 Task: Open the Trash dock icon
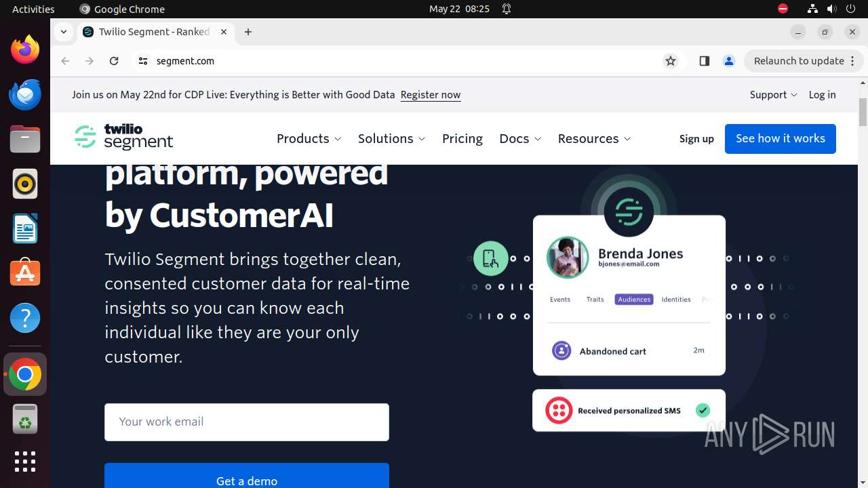click(25, 420)
